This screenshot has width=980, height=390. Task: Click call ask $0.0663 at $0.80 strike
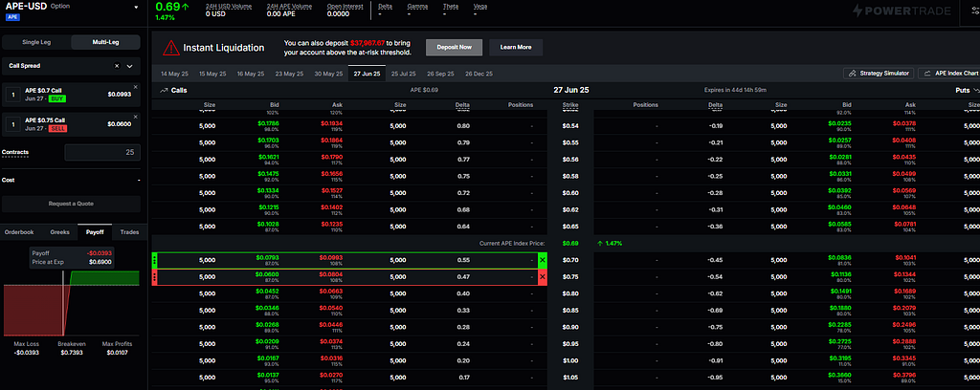(x=332, y=291)
